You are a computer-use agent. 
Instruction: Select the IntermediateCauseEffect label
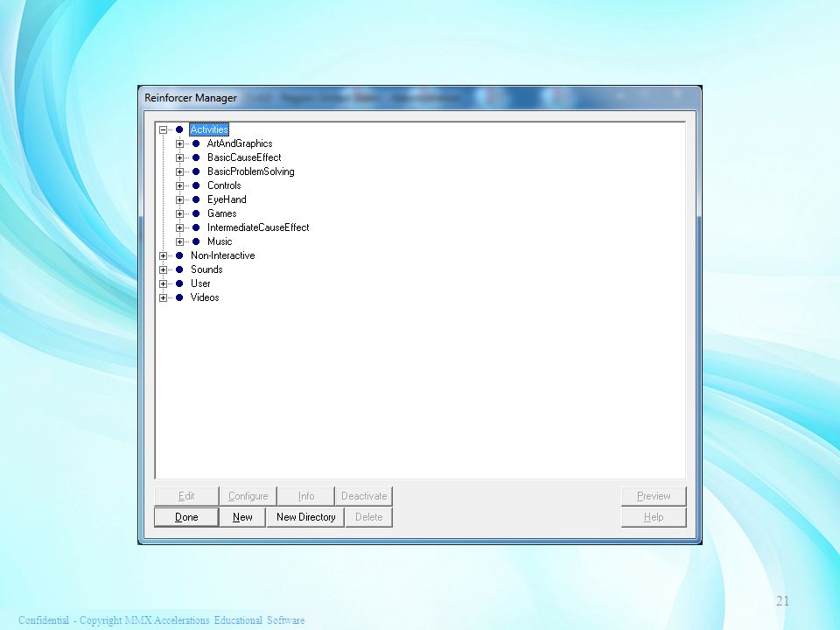tap(258, 227)
